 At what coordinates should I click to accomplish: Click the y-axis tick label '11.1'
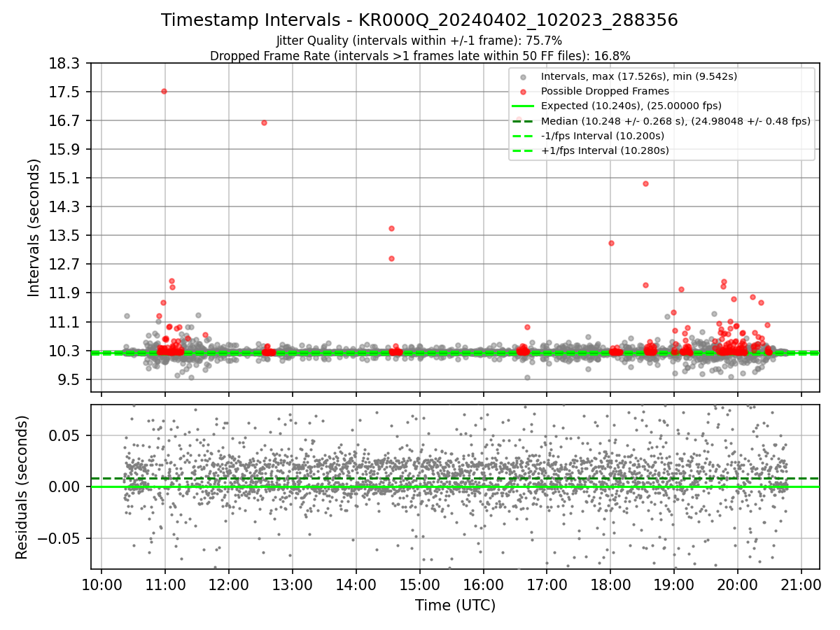[65, 323]
